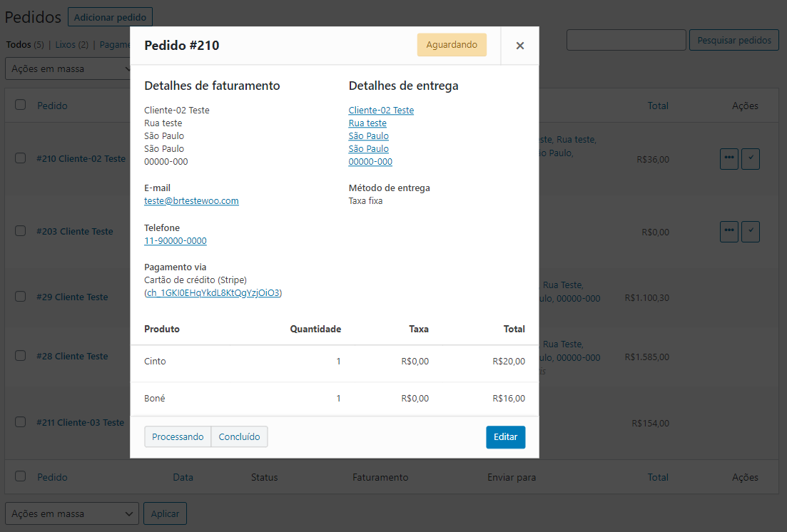Open the bottom Ações em massa dropdown
787x532 pixels.
click(x=72, y=513)
